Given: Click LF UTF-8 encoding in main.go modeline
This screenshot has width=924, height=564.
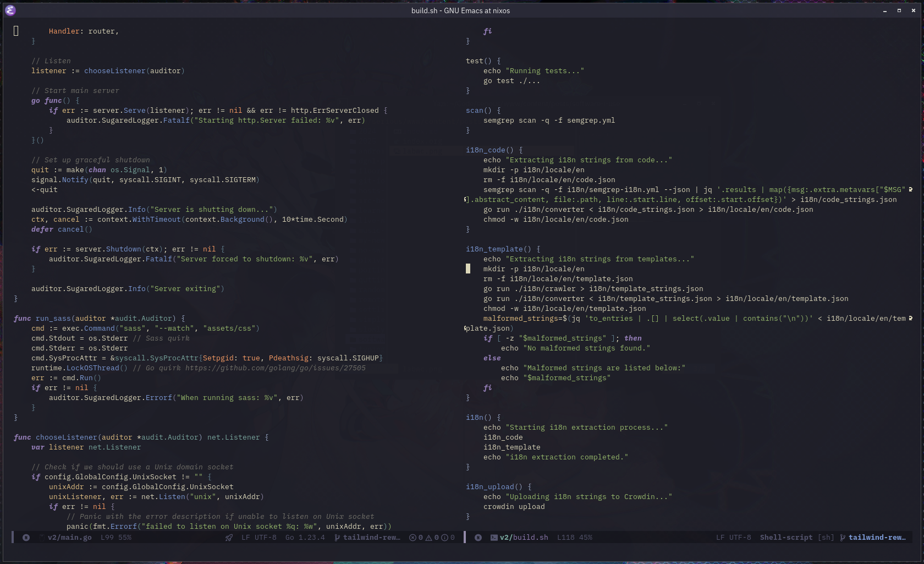Looking at the screenshot, I should [258, 538].
